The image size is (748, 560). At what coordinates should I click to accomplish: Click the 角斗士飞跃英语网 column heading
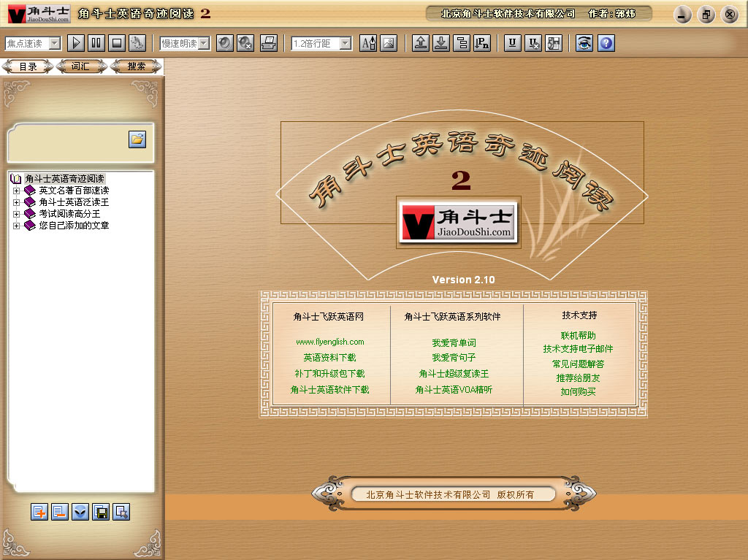(328, 316)
